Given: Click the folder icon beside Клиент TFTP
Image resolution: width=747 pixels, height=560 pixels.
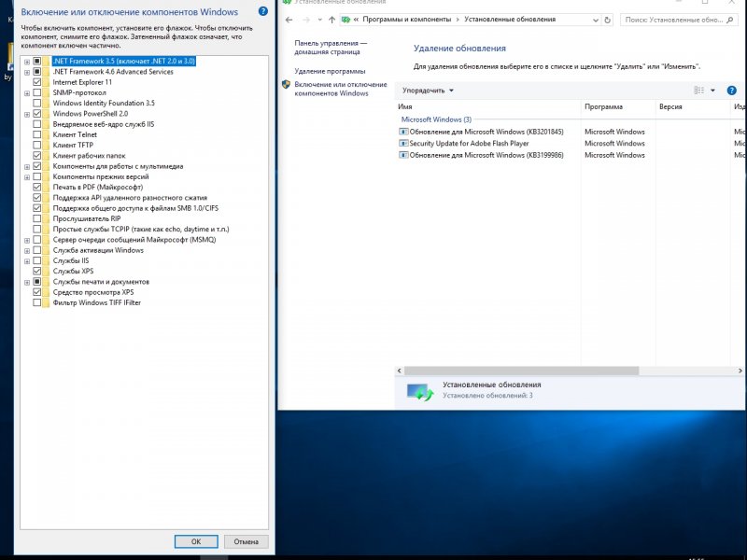Looking at the screenshot, I should point(46,146).
